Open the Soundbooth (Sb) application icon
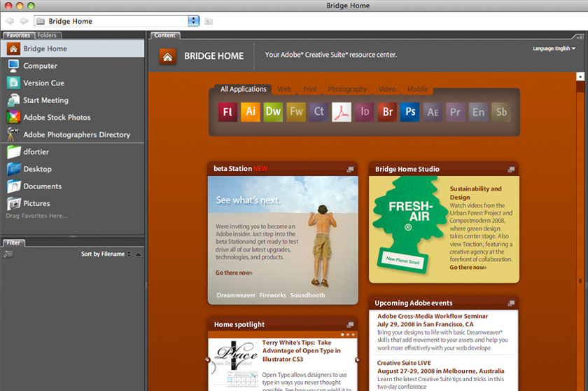588x391 pixels. coord(501,112)
